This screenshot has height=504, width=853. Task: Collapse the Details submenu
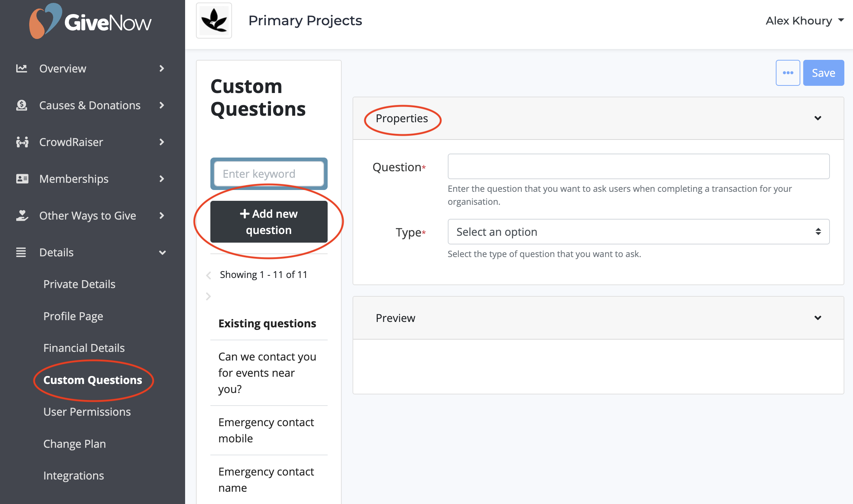pyautogui.click(x=163, y=252)
